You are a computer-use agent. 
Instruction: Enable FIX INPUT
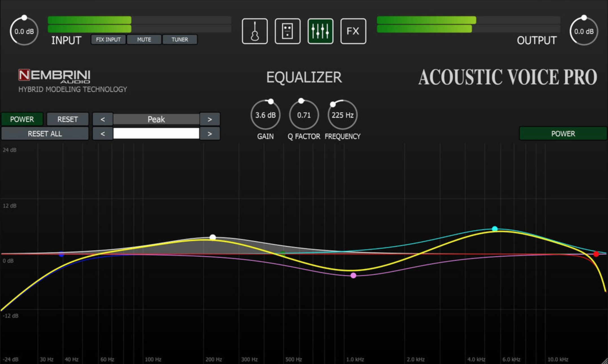coord(108,40)
